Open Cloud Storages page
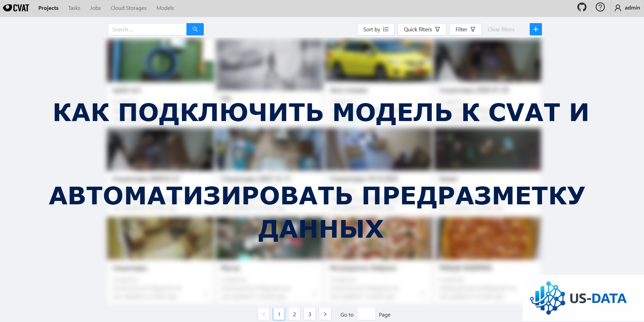This screenshot has width=644, height=322. (129, 8)
